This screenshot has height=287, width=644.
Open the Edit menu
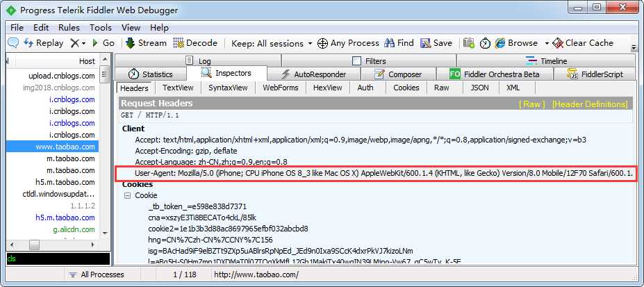click(41, 28)
